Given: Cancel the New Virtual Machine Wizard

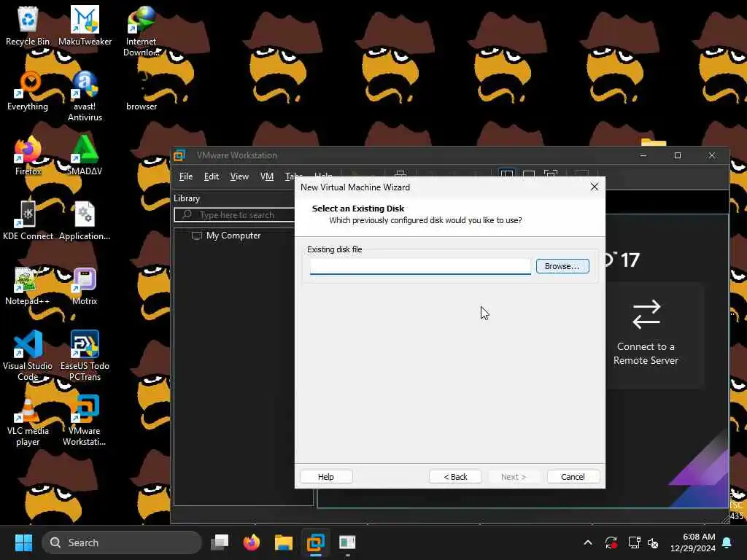Looking at the screenshot, I should pos(573,477).
